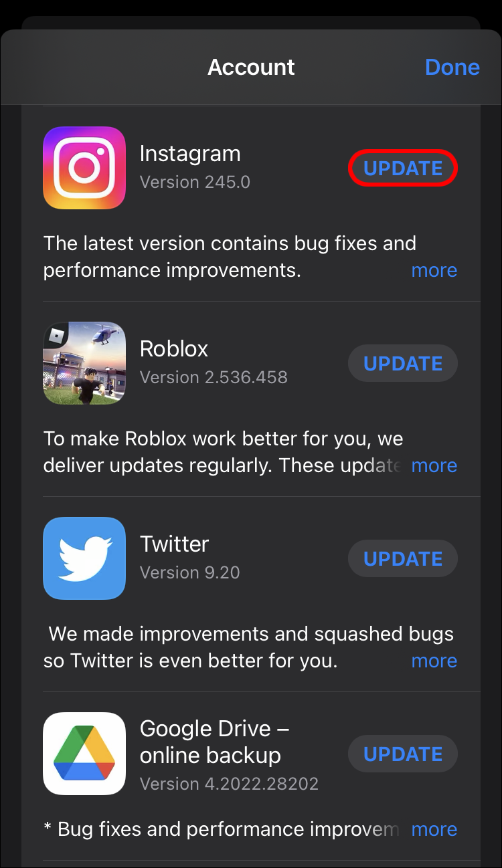
Task: Close the Account sheet with Done
Action: coord(452,67)
